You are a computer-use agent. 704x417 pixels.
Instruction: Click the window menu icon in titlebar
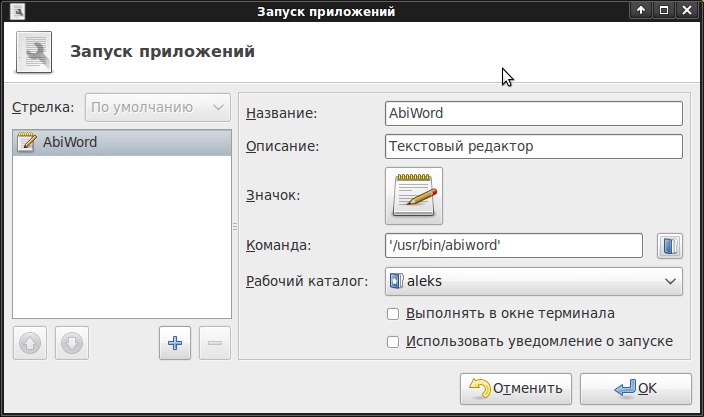[x=18, y=11]
